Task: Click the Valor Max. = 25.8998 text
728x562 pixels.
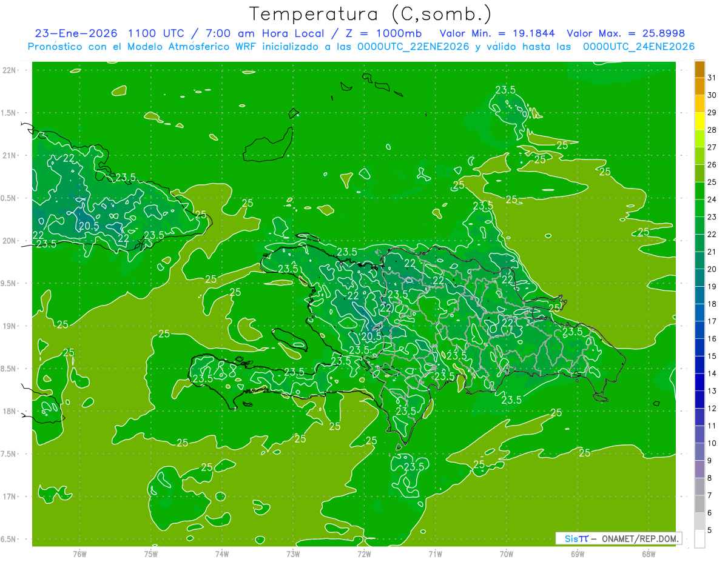Action: tap(625, 33)
